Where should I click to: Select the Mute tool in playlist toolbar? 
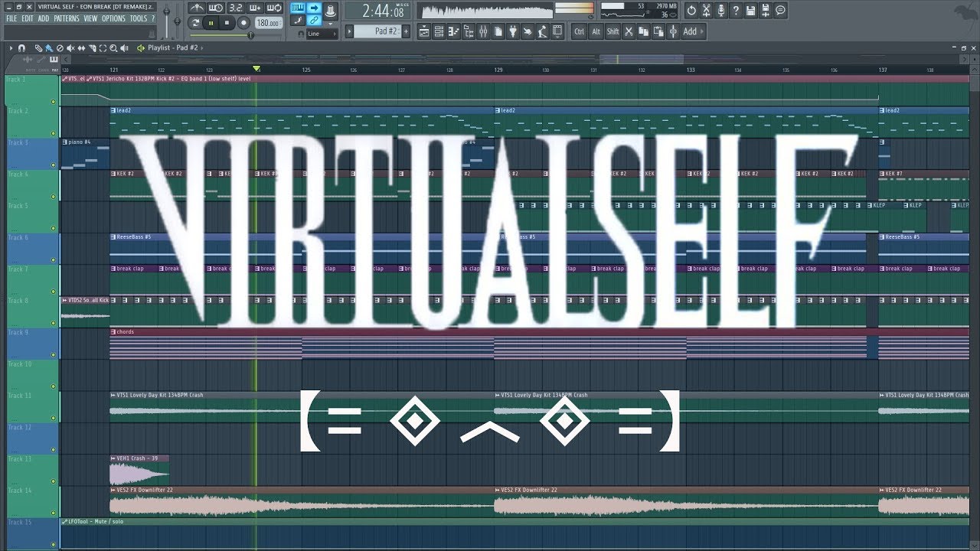(x=70, y=47)
